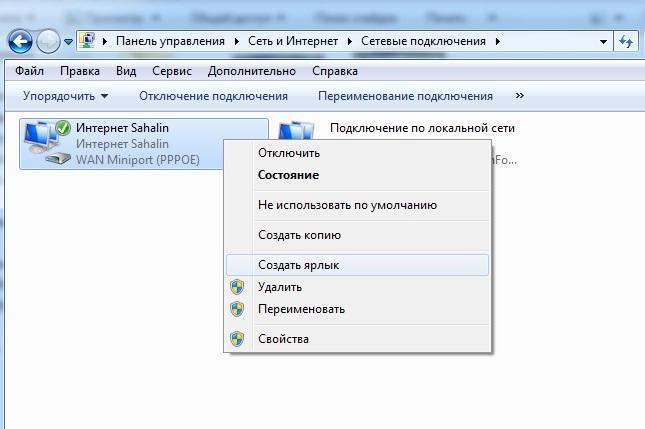Open the address bar history dropdown
Image resolution: width=645 pixels, height=429 pixels.
(603, 42)
